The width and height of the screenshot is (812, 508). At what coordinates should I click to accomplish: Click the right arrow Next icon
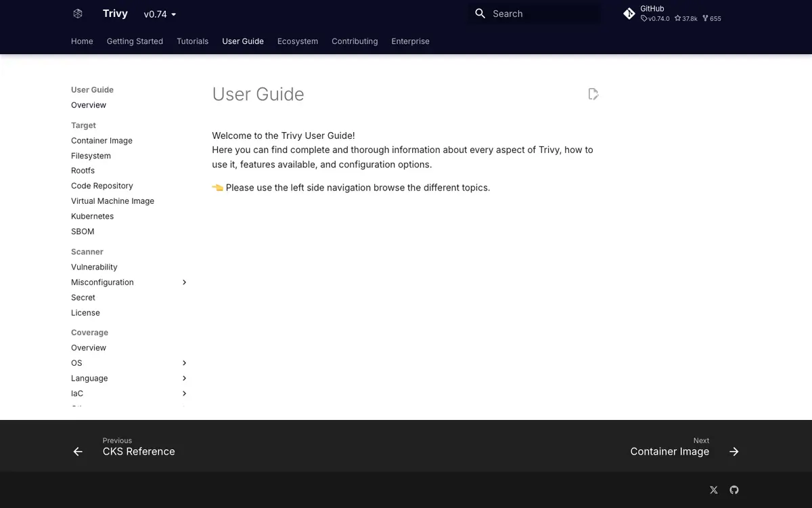point(734,452)
